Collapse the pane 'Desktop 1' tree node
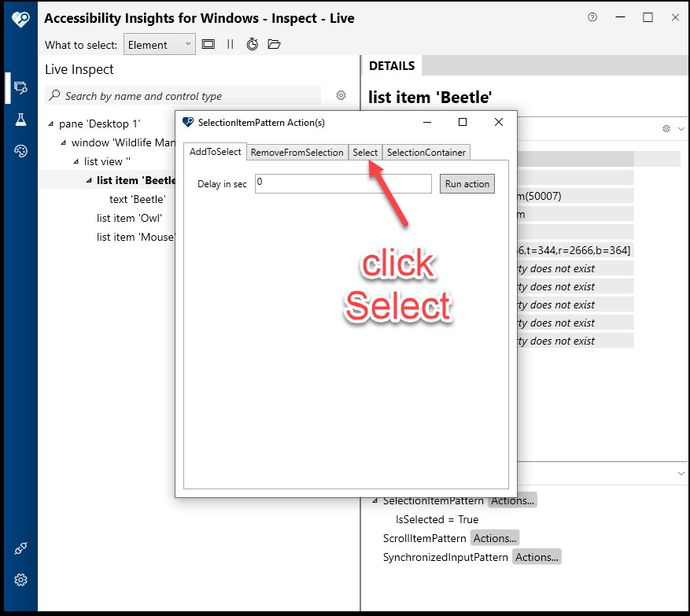The image size is (690, 616). [51, 124]
